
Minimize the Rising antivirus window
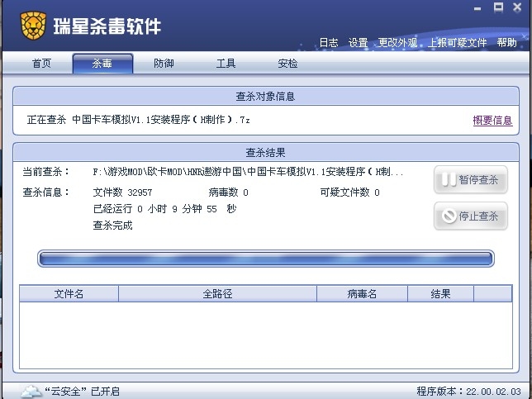[477, 8]
